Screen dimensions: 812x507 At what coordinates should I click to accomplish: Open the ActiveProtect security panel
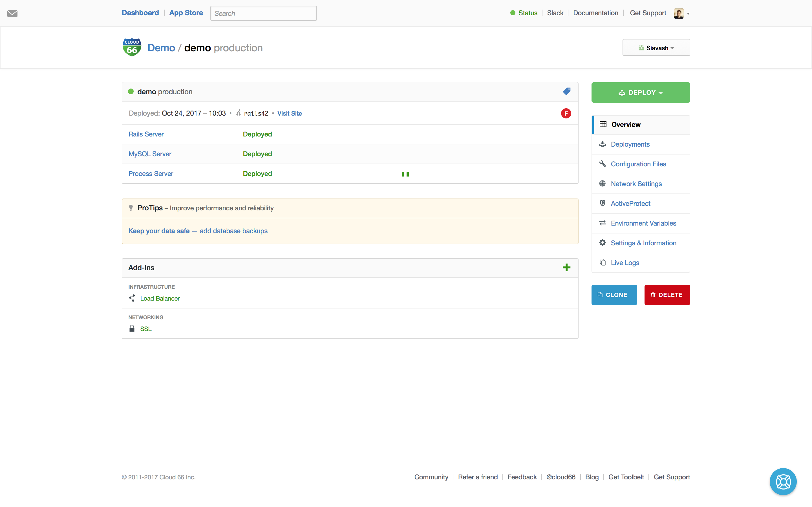(631, 203)
